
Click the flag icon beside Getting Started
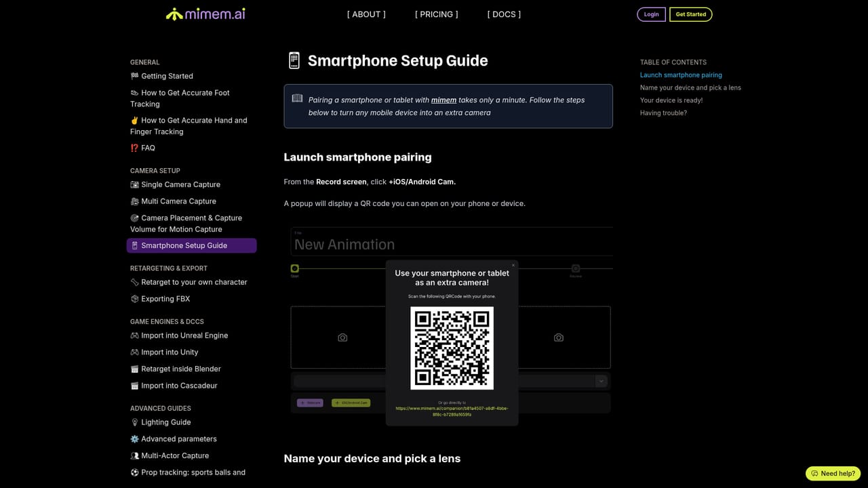point(134,76)
